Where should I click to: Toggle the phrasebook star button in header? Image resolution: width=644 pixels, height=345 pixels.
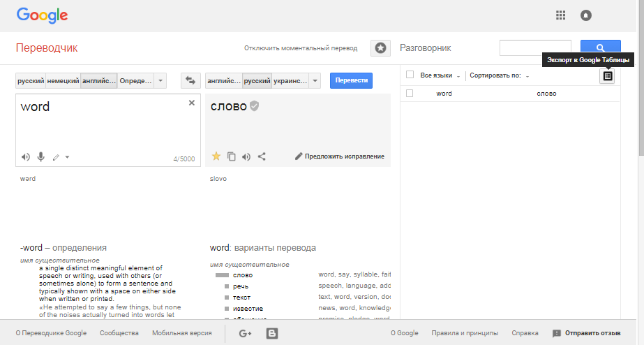coord(380,48)
